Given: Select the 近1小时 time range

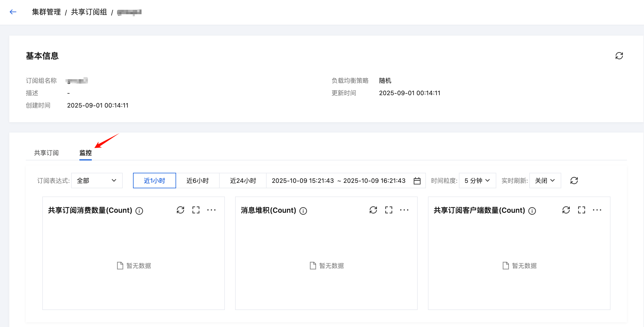Looking at the screenshot, I should coord(154,181).
